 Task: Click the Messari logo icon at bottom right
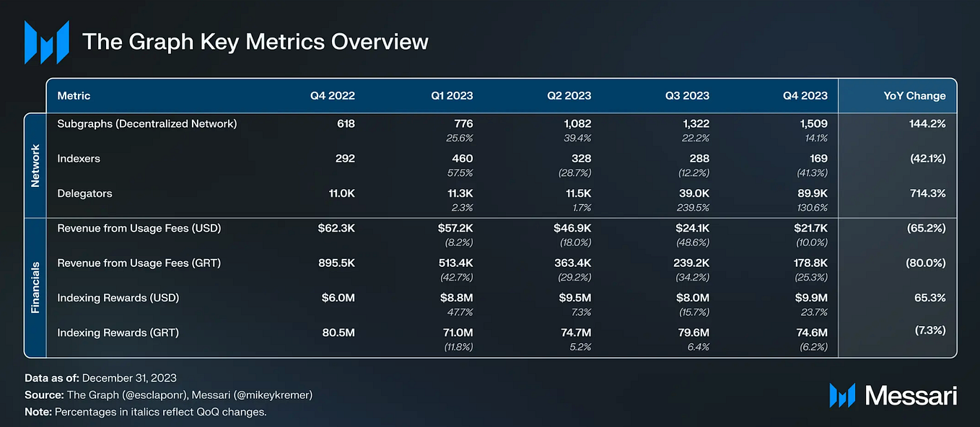tap(842, 395)
